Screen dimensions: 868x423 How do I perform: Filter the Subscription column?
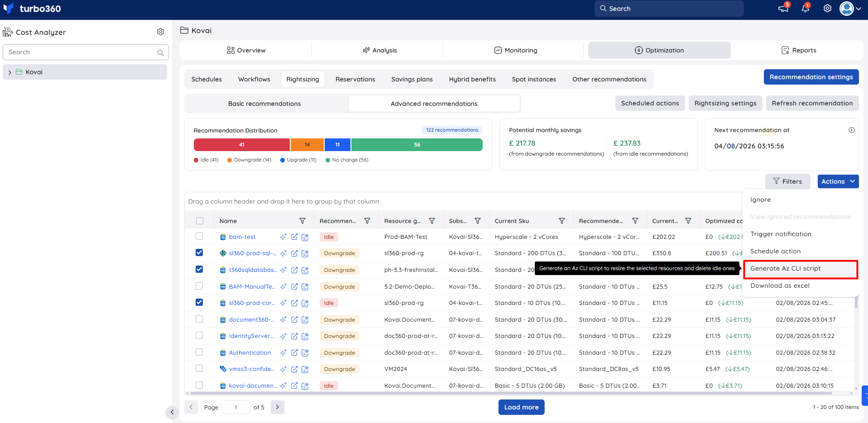[478, 221]
